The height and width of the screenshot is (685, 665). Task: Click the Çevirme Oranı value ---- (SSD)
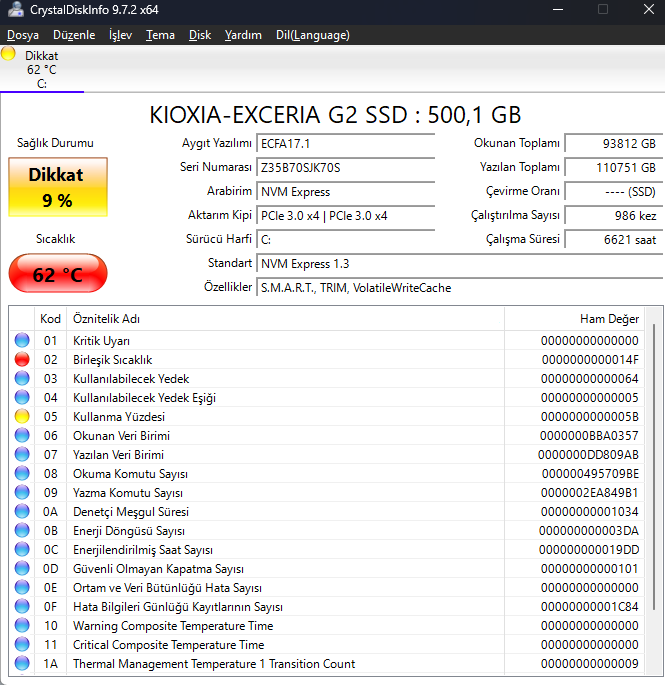pyautogui.click(x=613, y=192)
